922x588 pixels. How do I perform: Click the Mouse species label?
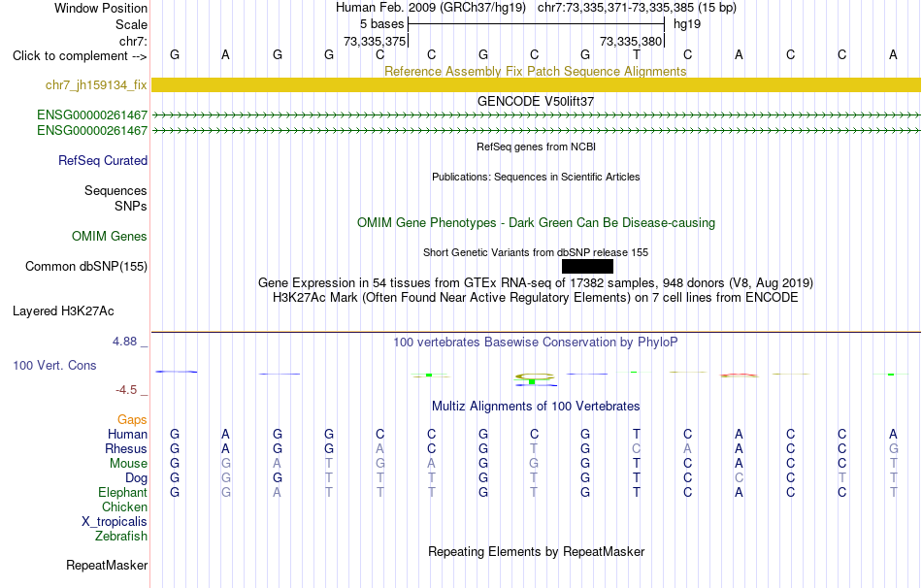[x=128, y=464]
